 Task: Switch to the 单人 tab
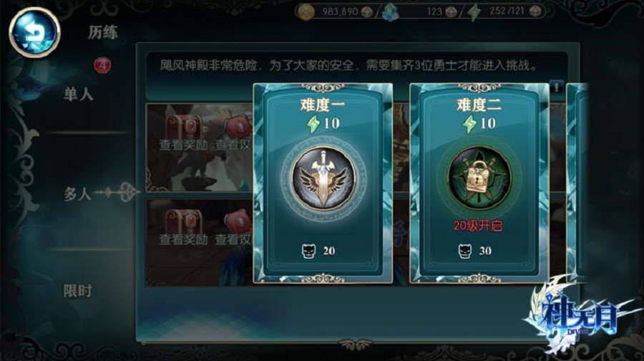click(78, 95)
